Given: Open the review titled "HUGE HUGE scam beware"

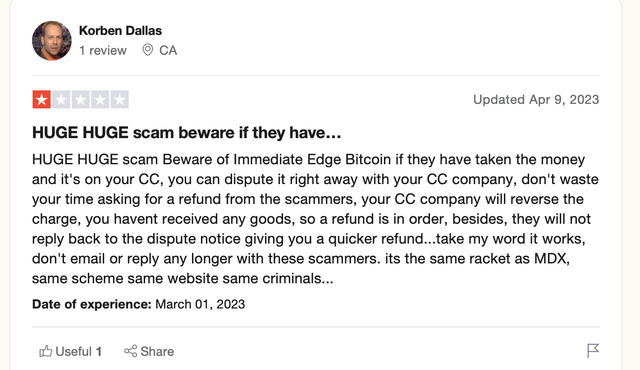Looking at the screenshot, I should [187, 133].
